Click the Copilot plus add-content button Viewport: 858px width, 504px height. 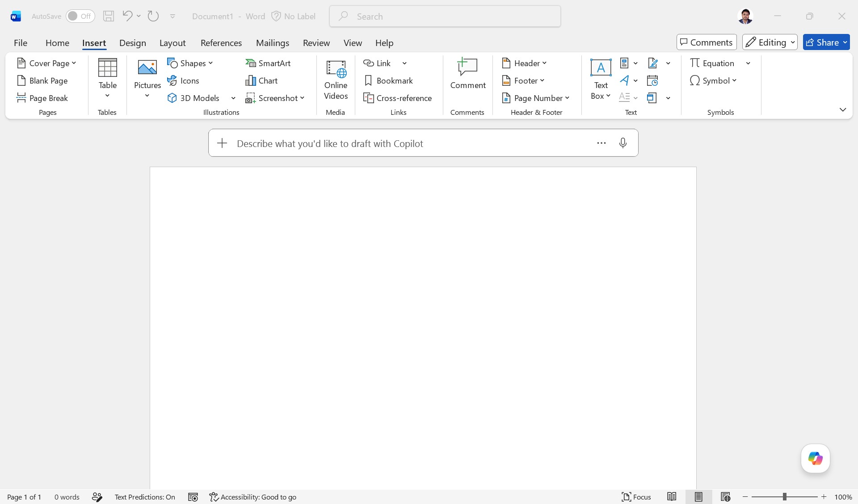pyautogui.click(x=222, y=143)
